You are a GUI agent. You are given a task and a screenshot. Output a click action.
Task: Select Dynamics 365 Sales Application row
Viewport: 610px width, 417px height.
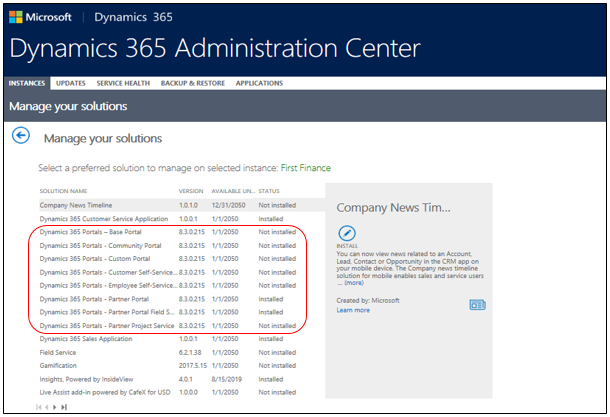click(182, 339)
